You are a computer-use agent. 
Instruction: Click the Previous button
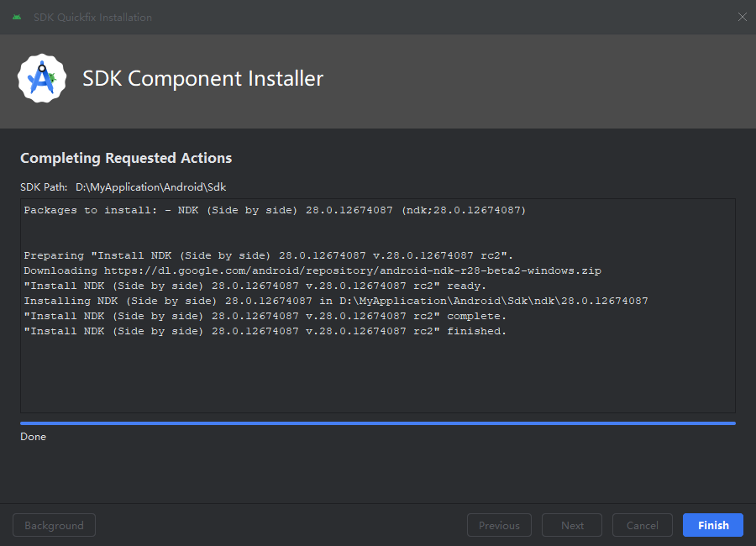pyautogui.click(x=499, y=525)
